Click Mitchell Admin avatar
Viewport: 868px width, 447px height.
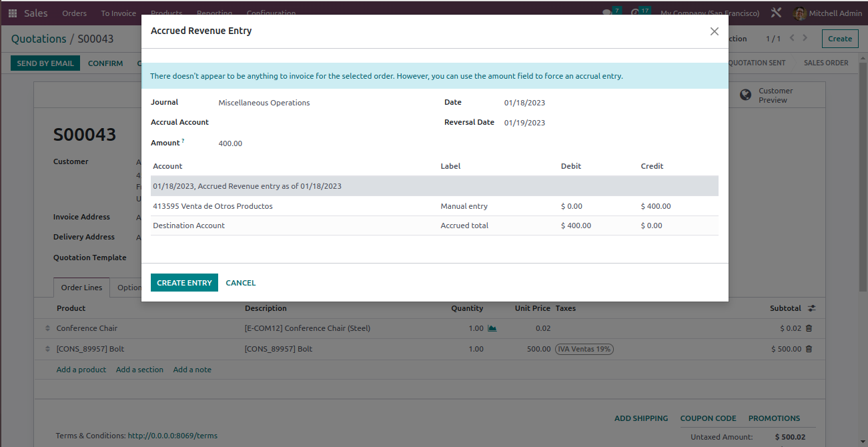tap(800, 13)
